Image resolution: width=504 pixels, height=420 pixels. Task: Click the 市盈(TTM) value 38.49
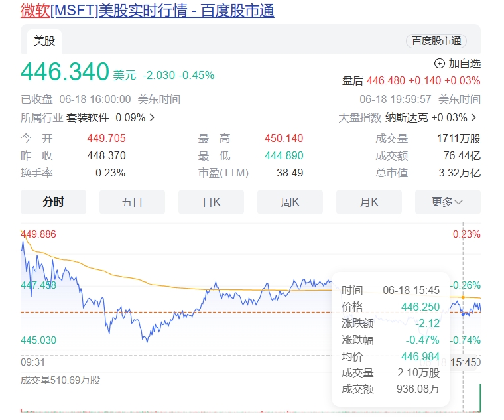click(290, 173)
